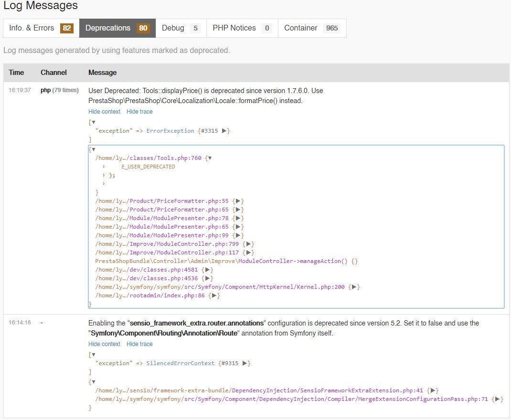Collapse the Tools.php:760 trace entry

tap(209, 158)
